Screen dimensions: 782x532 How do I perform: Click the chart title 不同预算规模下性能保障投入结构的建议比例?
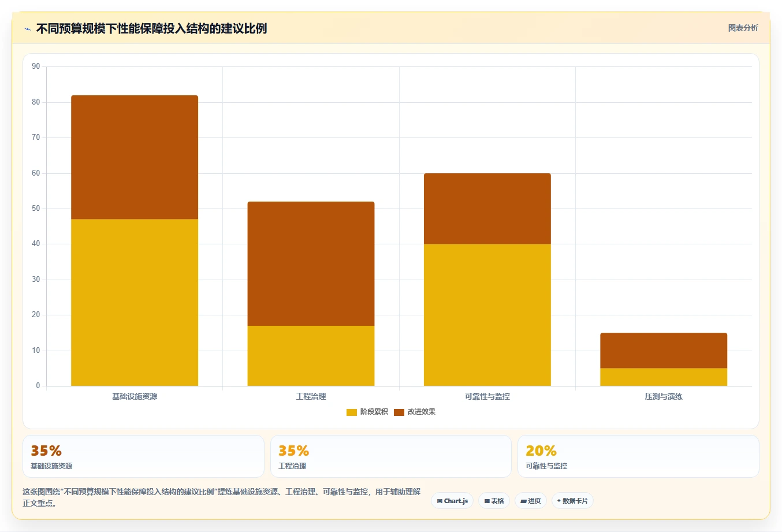[151, 28]
